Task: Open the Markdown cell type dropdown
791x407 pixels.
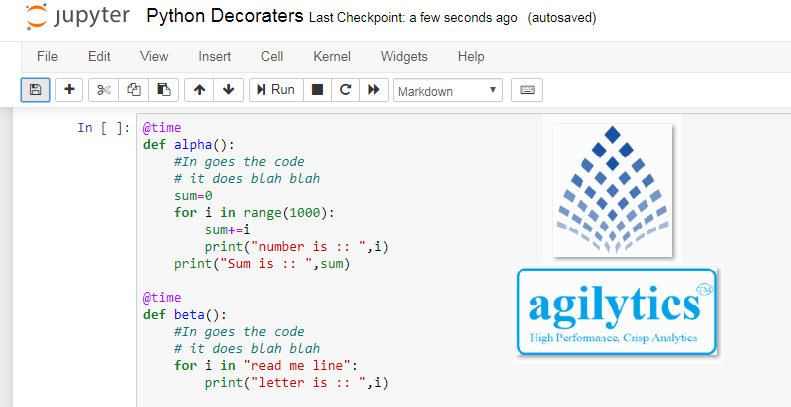Action: [x=447, y=90]
